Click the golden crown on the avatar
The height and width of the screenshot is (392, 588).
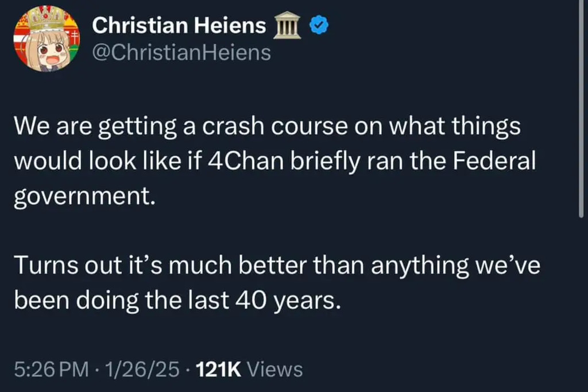coord(46,21)
